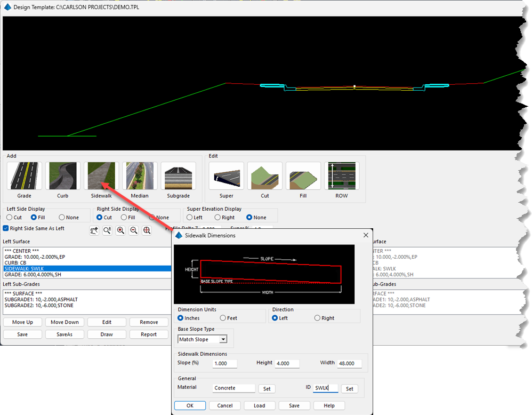Image resolution: width=532 pixels, height=415 pixels.
Task: Click the zoom in magnifier icon
Action: pos(120,230)
